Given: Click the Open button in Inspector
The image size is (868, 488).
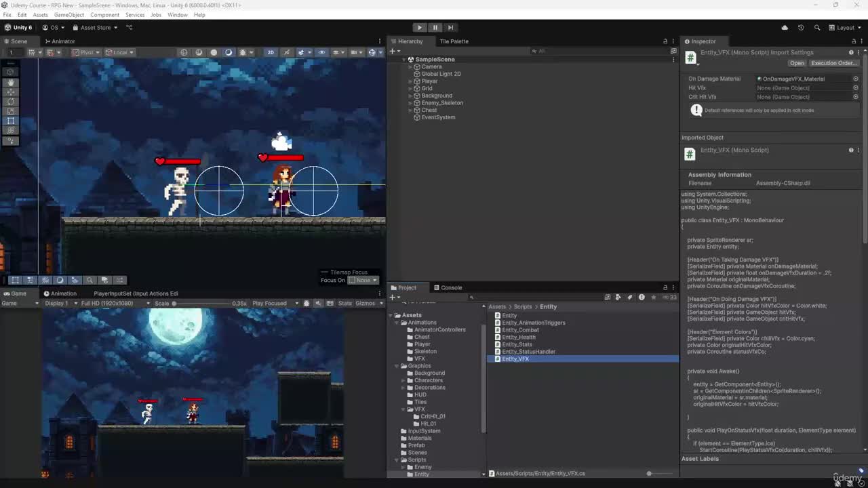Looking at the screenshot, I should (x=797, y=63).
